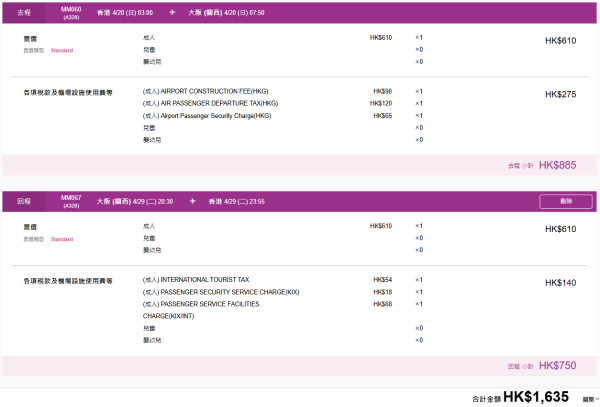Click return departure 大阪 (關西) 4/29 20:30
Viewport: 600px width, 407px height.
pyautogui.click(x=135, y=201)
